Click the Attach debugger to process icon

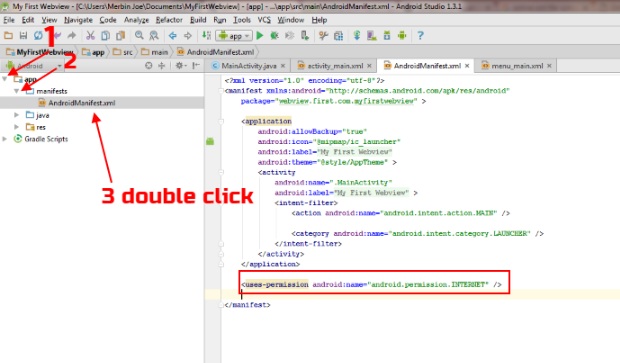tap(305, 36)
